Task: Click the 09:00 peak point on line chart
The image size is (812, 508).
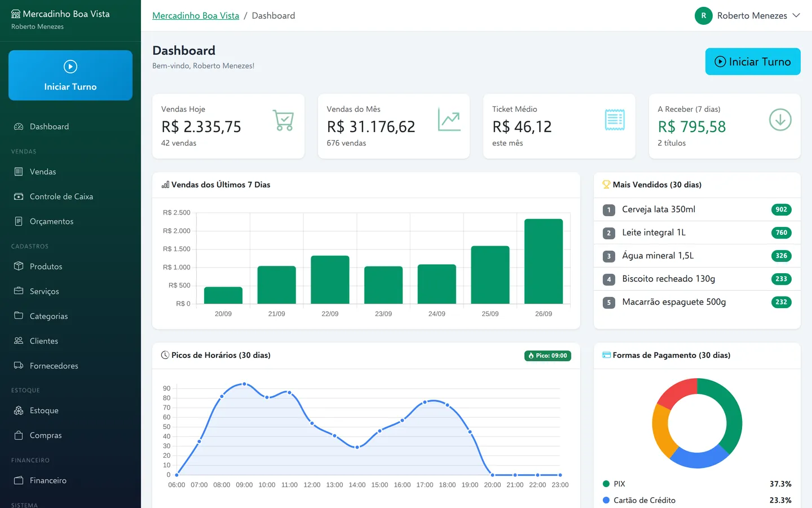Action: coord(244,384)
